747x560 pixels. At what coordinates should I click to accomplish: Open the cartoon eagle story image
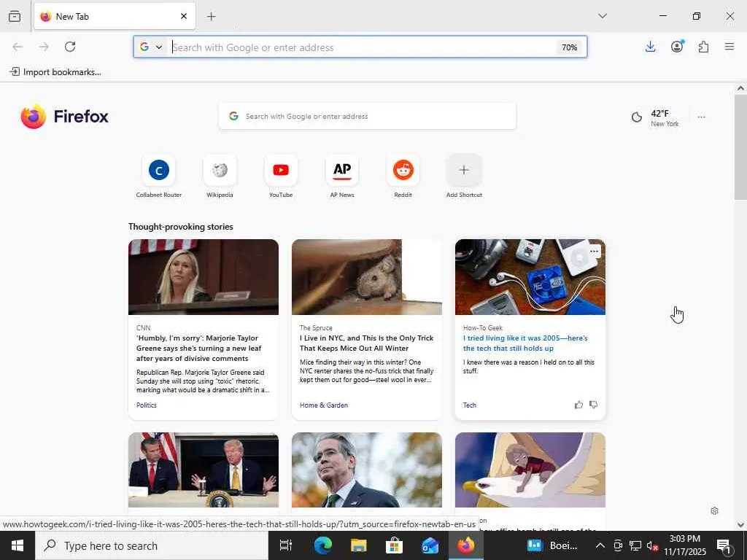(x=530, y=470)
